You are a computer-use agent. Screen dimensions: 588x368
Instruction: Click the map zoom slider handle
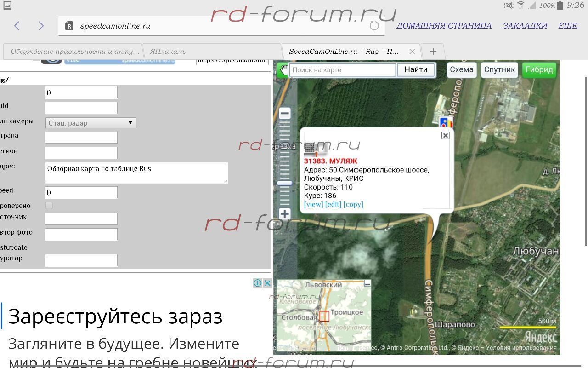pyautogui.click(x=285, y=183)
